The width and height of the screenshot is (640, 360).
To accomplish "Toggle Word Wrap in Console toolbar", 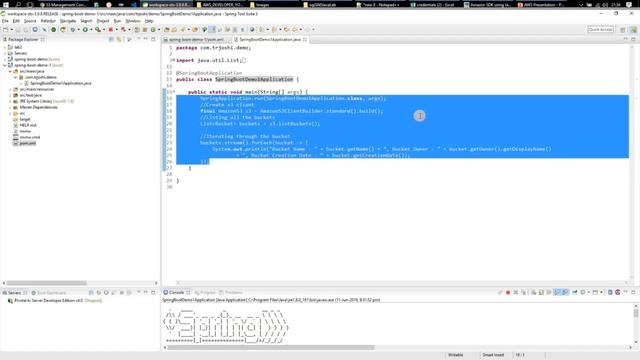I will coord(549,292).
